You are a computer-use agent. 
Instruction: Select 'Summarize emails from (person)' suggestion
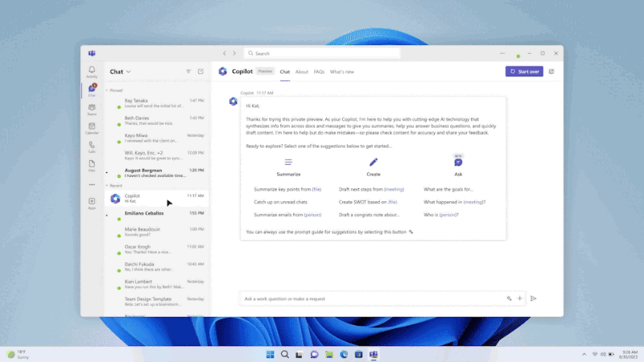(x=287, y=215)
